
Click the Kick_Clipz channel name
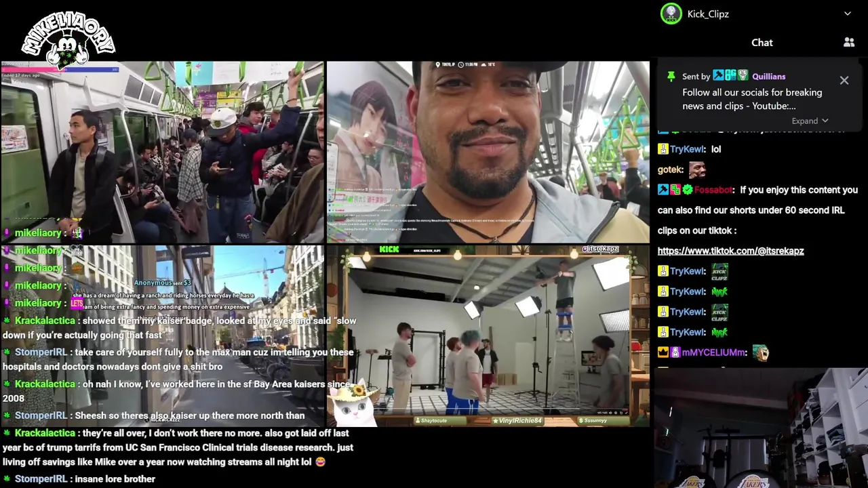coord(708,14)
